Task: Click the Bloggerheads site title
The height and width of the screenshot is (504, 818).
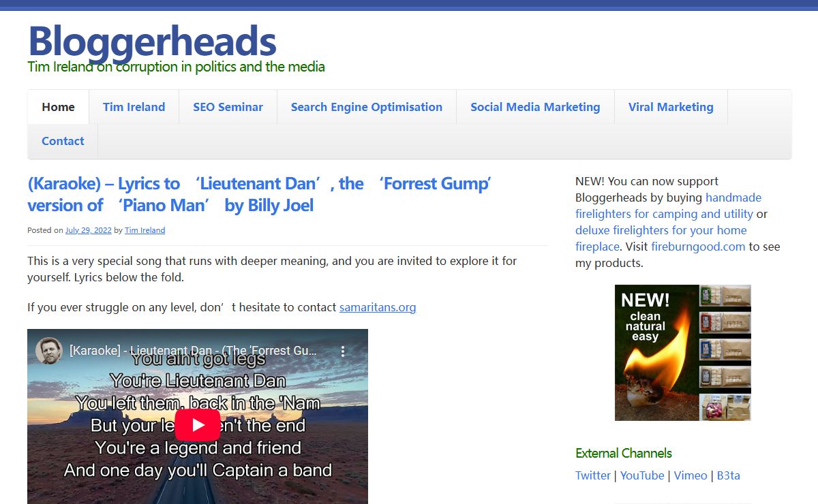Action: click(x=152, y=41)
